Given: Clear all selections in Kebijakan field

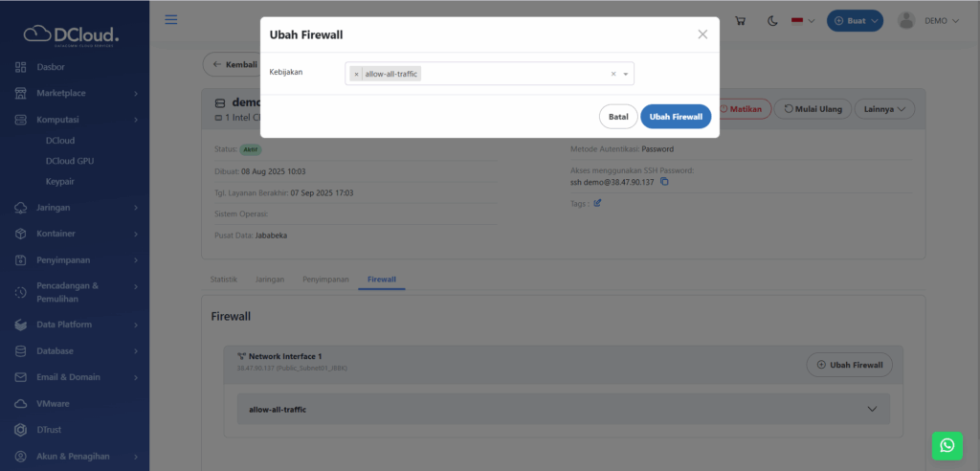Looking at the screenshot, I should (x=613, y=74).
